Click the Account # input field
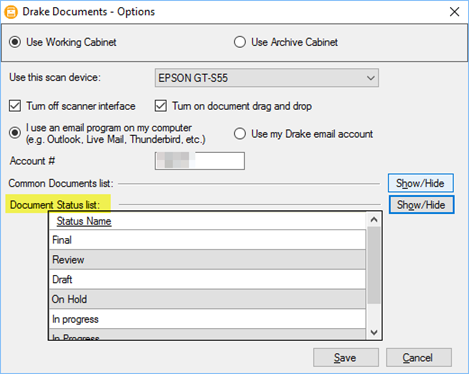469x374 pixels. pyautogui.click(x=200, y=161)
